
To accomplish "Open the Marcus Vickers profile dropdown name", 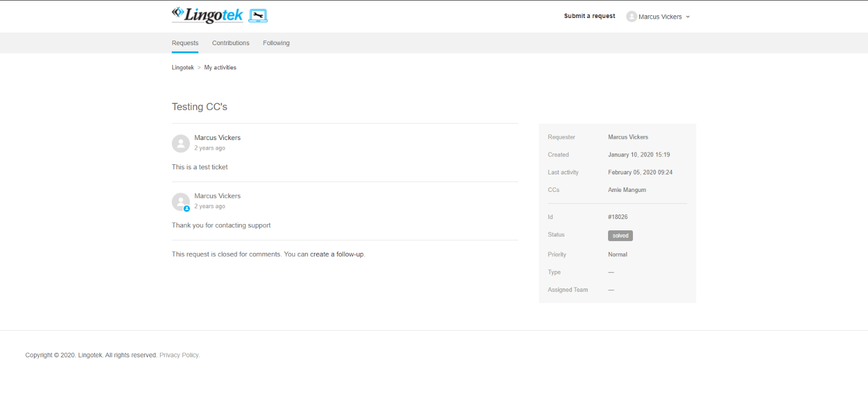I will click(x=659, y=17).
